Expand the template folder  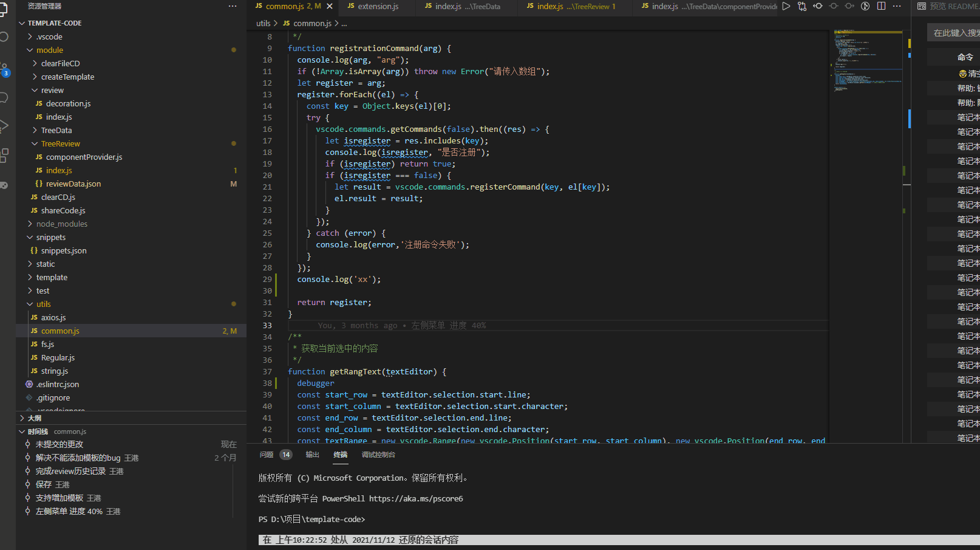30,277
